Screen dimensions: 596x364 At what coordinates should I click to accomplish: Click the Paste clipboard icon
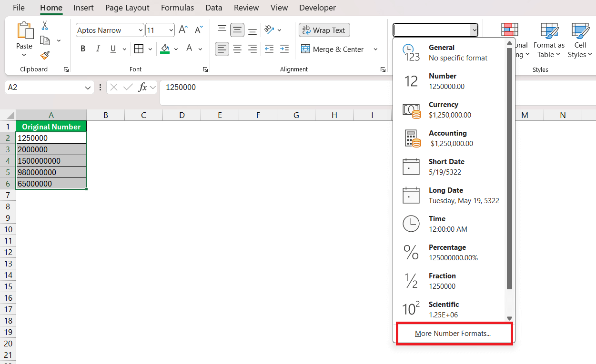(24, 30)
